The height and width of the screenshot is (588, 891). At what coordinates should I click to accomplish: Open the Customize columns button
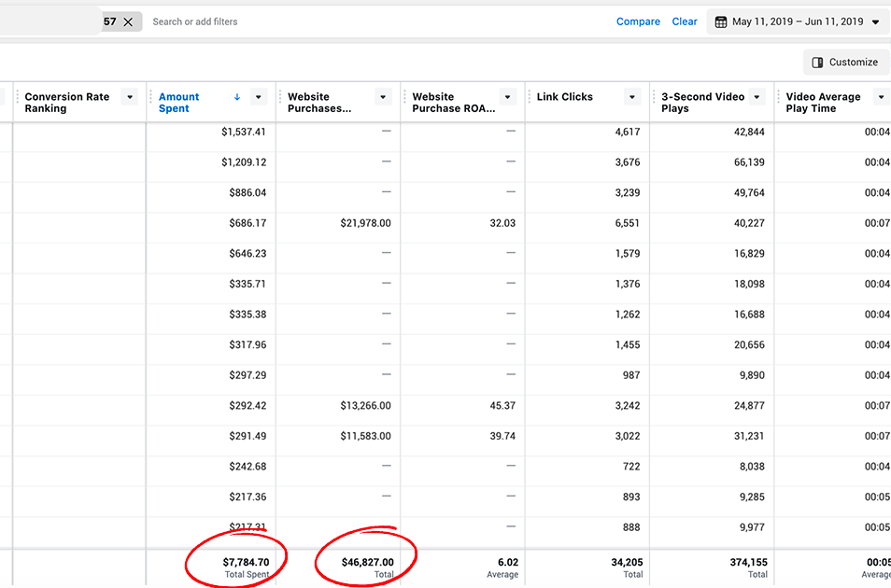click(843, 63)
